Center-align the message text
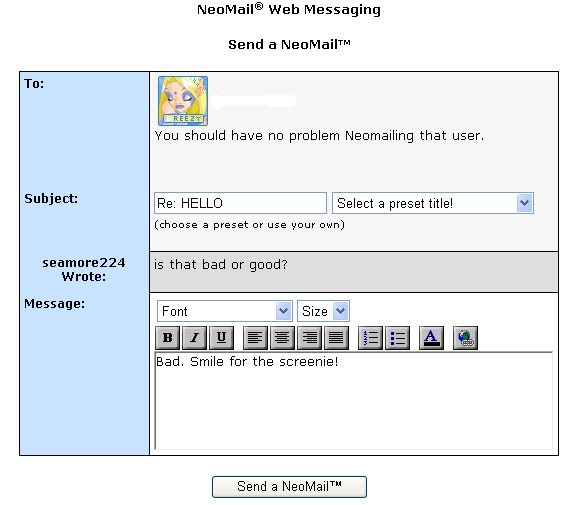Image resolution: width=577 pixels, height=505 pixels. point(282,338)
